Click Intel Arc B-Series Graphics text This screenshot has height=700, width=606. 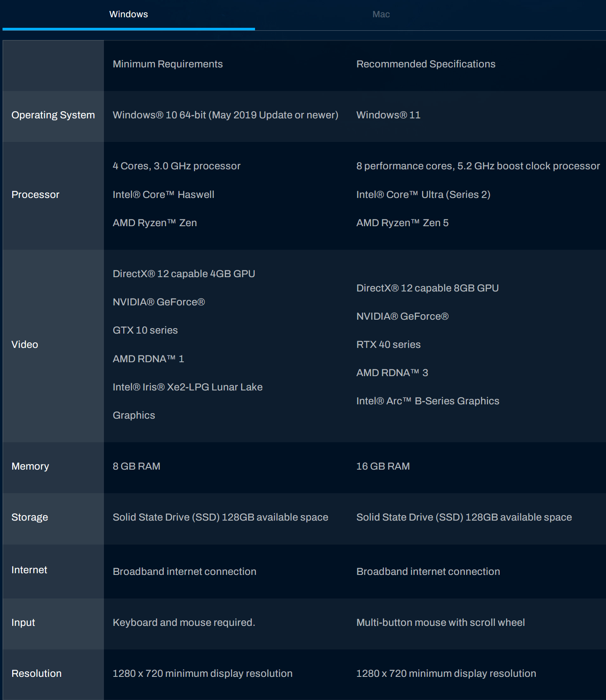coord(428,401)
